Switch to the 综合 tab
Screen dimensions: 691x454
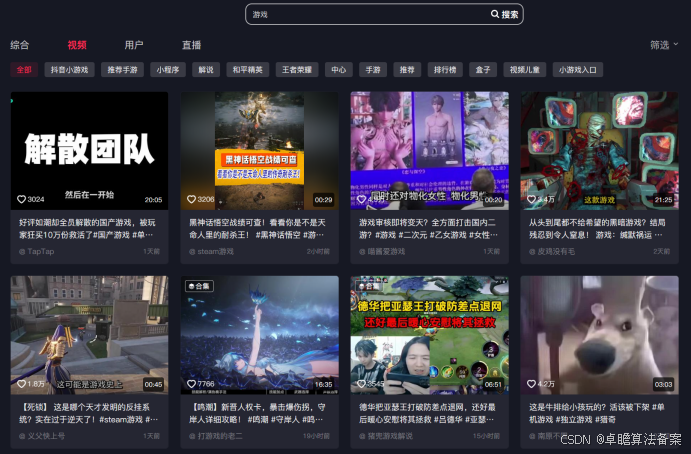tap(20, 45)
